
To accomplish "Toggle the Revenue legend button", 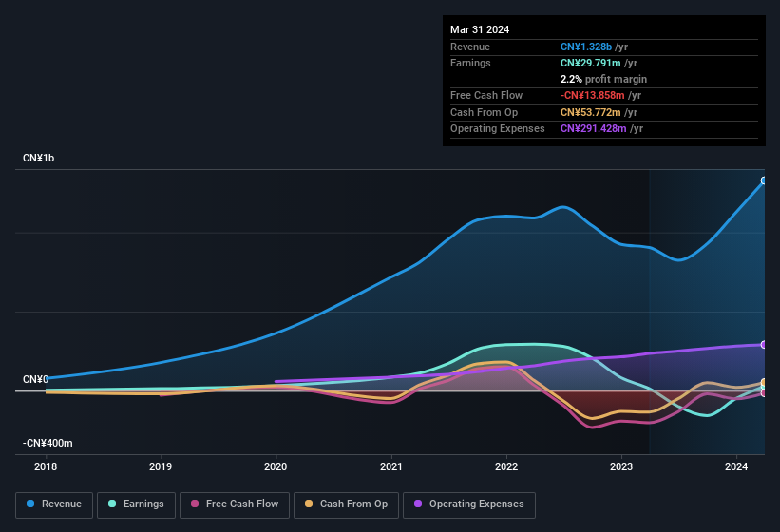I will click(54, 504).
